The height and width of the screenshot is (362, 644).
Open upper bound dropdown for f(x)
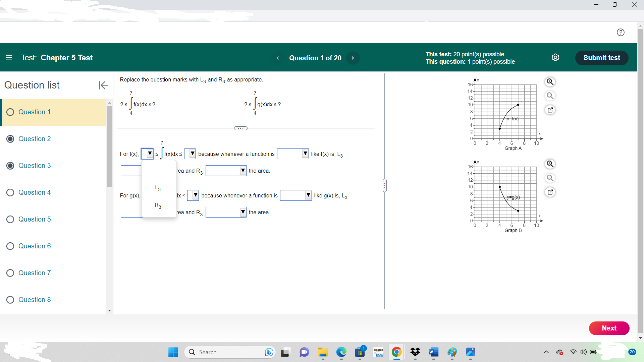[x=190, y=154]
